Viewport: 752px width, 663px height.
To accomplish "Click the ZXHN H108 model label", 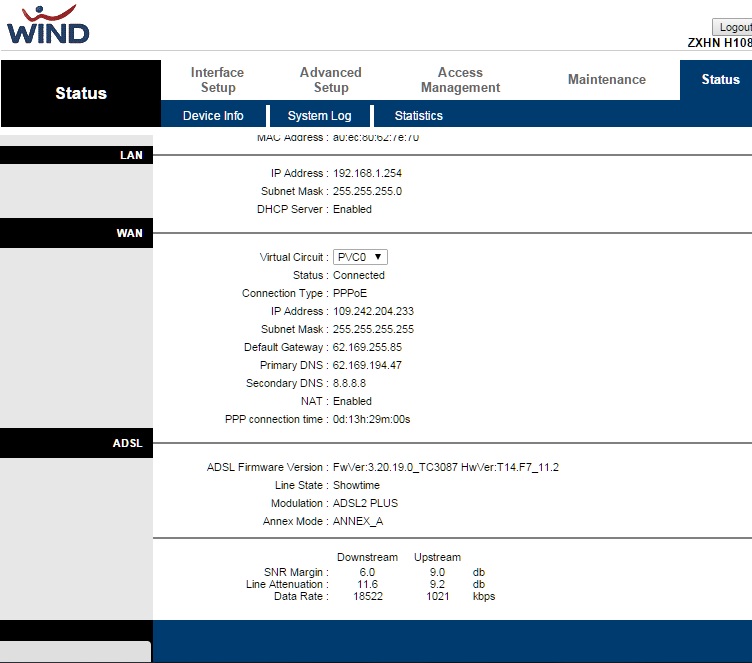I will pos(719,43).
